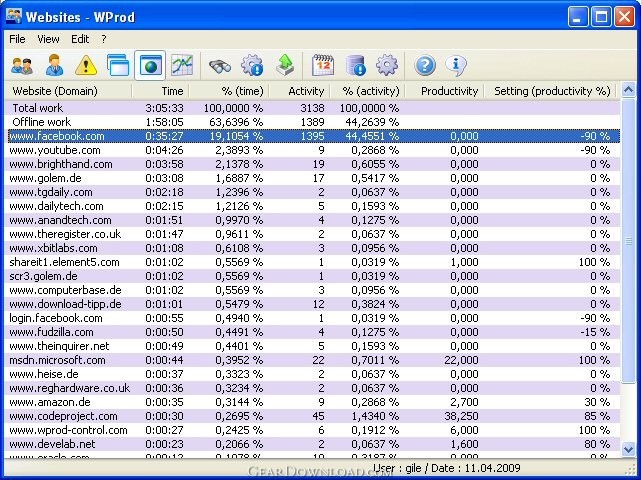
Task: Select the www.reghardware.co.uk row
Action: pos(313,388)
